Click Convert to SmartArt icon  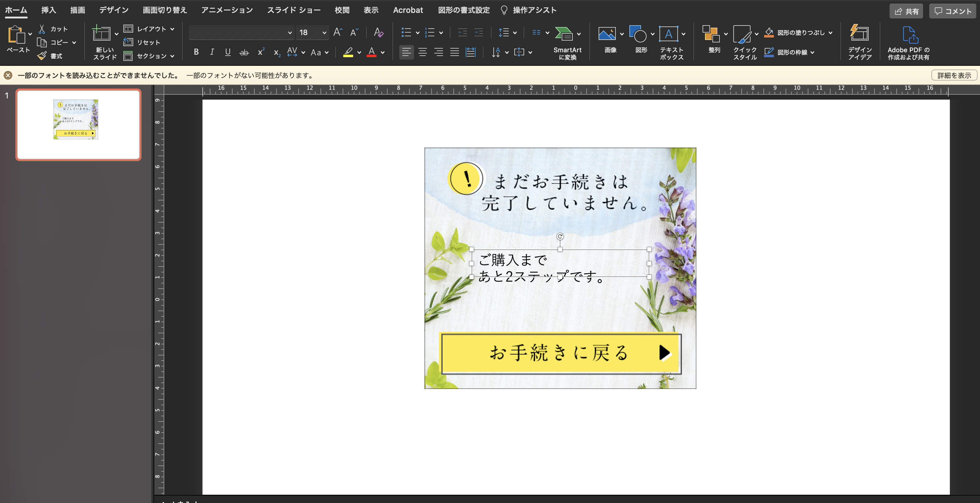click(x=564, y=34)
